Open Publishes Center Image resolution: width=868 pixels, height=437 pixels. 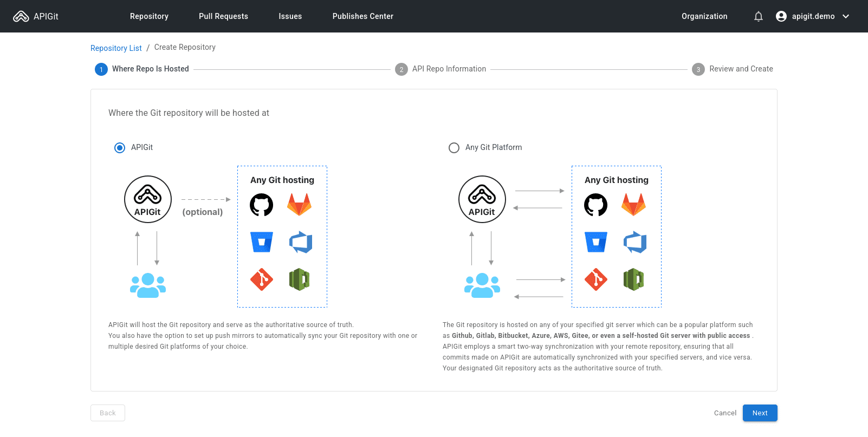363,16
